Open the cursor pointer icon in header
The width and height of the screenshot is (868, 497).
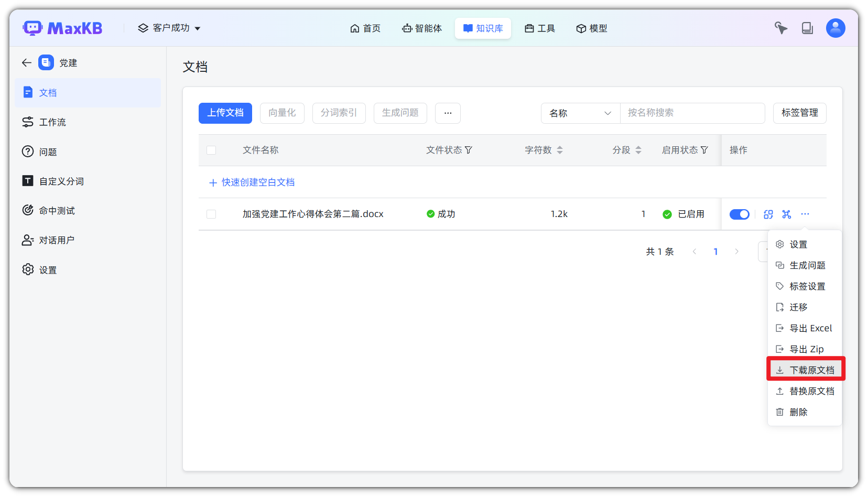click(x=781, y=28)
